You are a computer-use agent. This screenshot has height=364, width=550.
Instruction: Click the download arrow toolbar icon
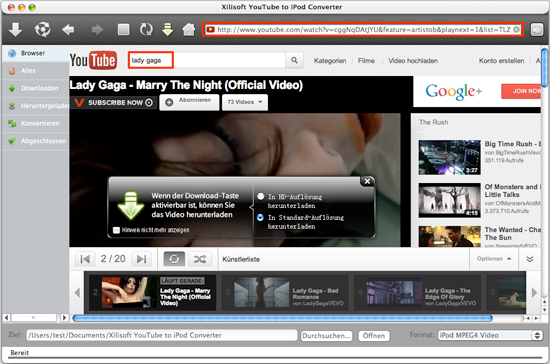pos(15,29)
